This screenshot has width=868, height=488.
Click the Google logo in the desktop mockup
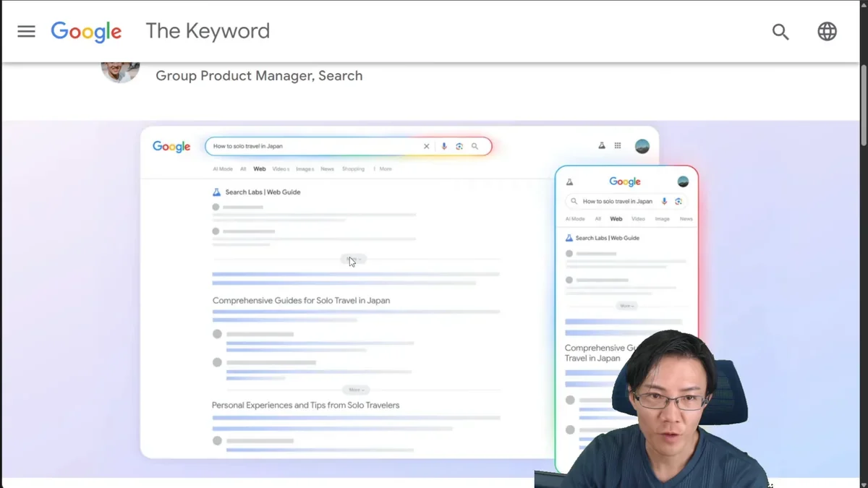coord(171,147)
